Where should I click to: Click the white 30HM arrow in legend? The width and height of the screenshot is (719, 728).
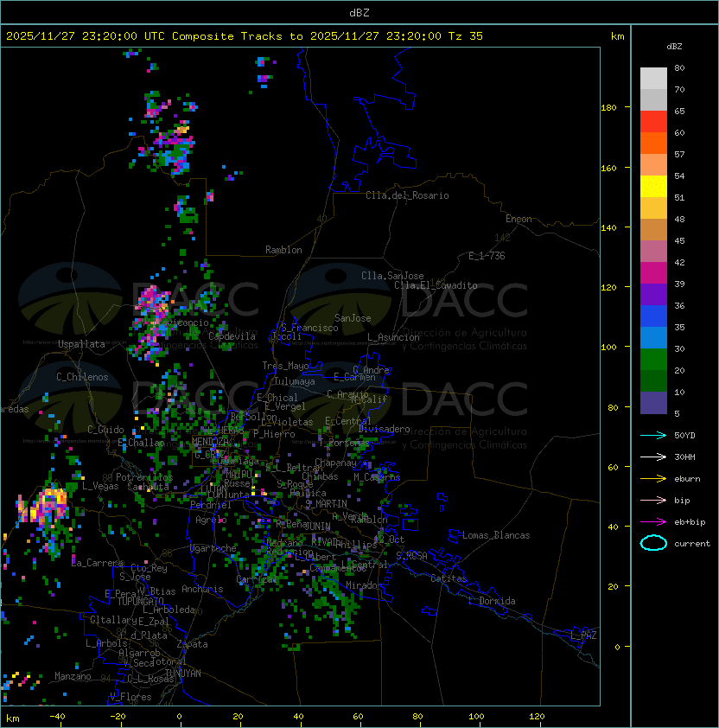pyautogui.click(x=653, y=457)
